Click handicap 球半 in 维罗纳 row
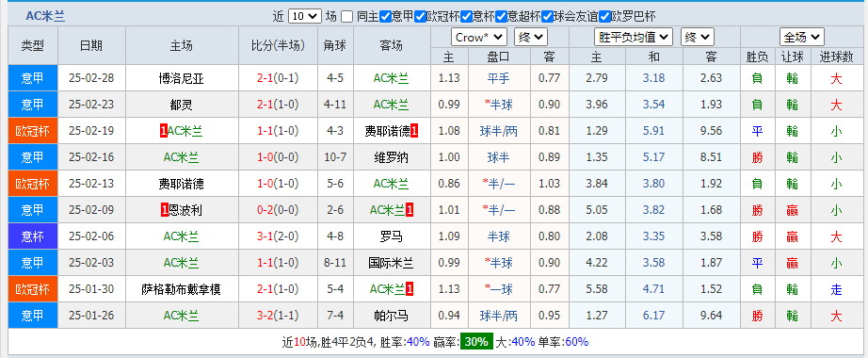Image resolution: width=868 pixels, height=358 pixels. 499,157
